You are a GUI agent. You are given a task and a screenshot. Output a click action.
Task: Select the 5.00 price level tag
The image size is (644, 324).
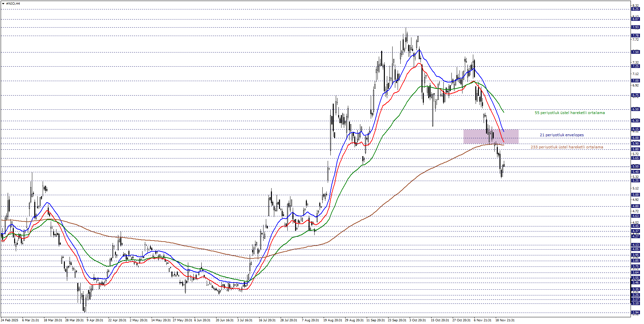(x=635, y=195)
